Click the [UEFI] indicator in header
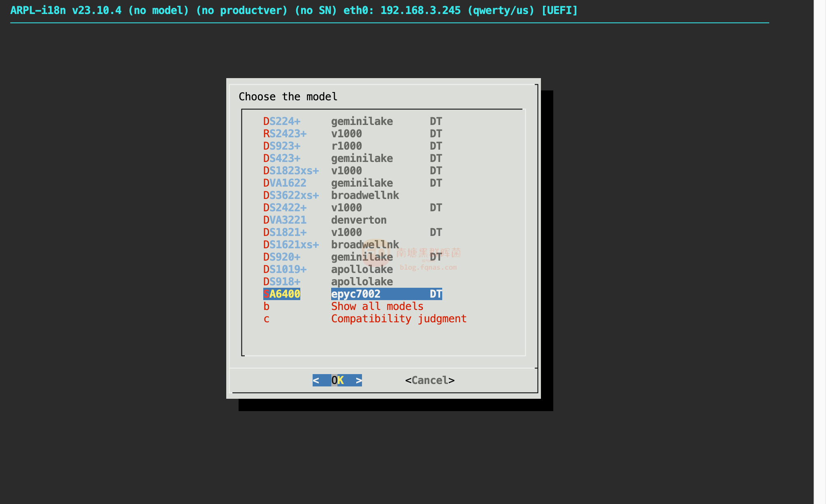Viewport: 826px width, 504px height. pos(559,10)
